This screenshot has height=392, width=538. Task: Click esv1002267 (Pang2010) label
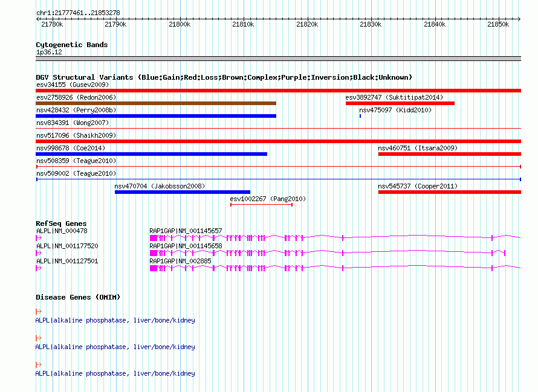pyautogui.click(x=268, y=199)
